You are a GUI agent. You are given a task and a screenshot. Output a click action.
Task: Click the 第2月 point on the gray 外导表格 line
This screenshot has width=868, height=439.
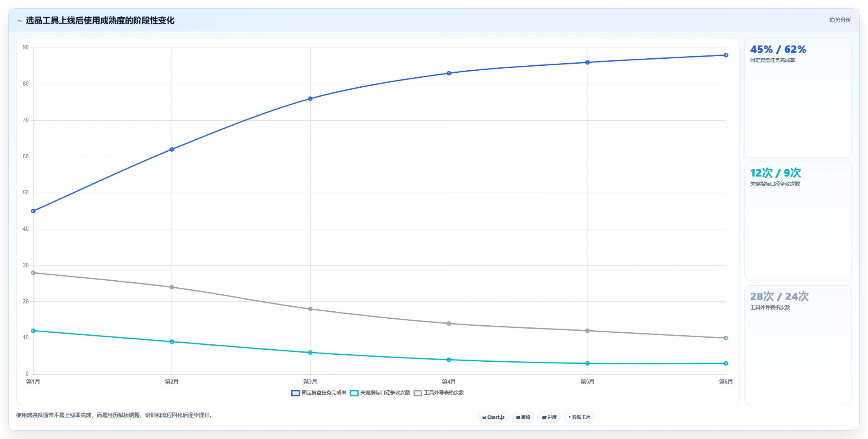coord(172,287)
